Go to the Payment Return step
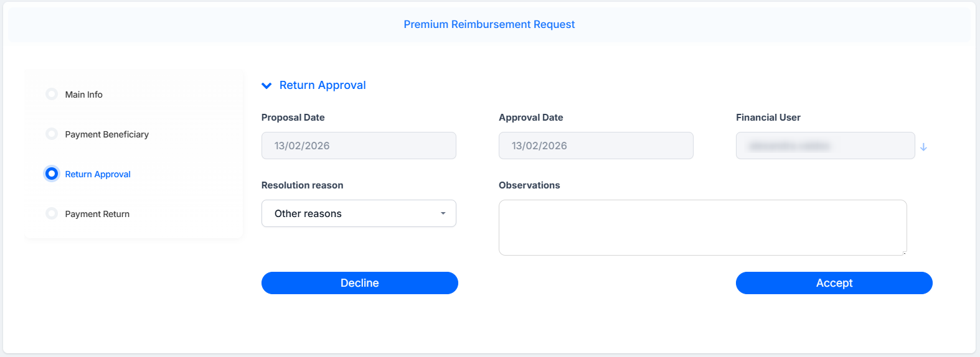The image size is (980, 357). (x=97, y=214)
